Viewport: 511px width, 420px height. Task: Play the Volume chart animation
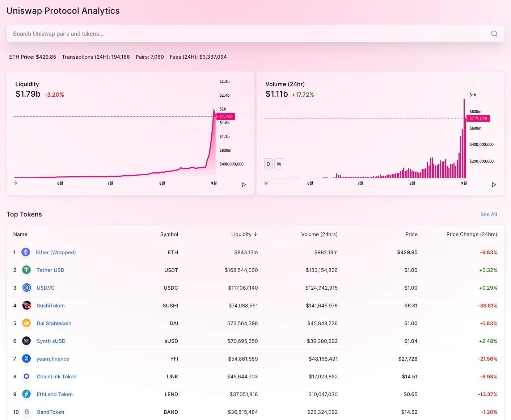pos(494,185)
